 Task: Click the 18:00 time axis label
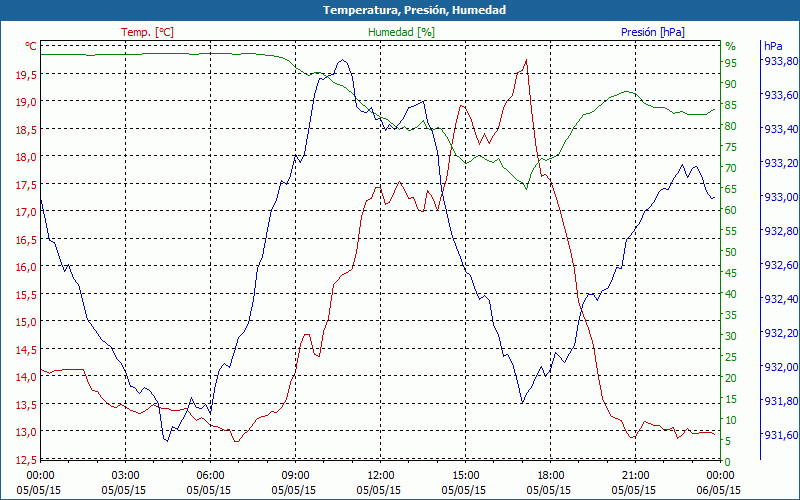click(551, 474)
